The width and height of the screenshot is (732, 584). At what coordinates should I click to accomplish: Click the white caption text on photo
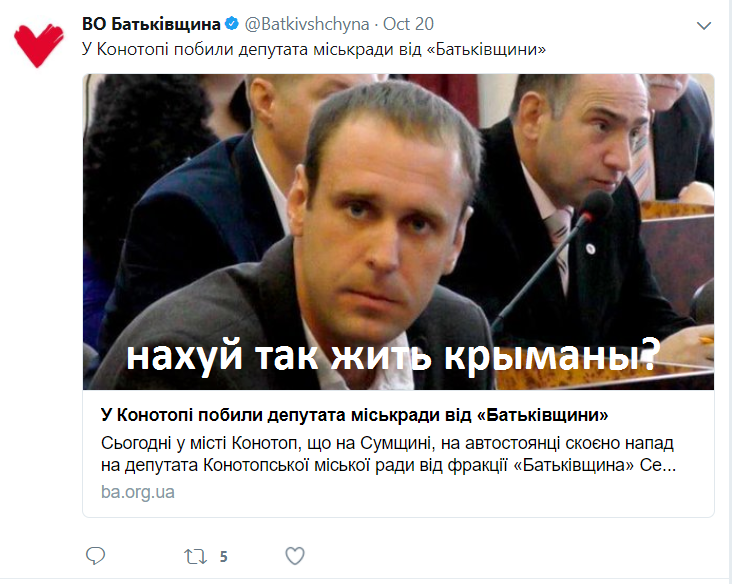(393, 356)
